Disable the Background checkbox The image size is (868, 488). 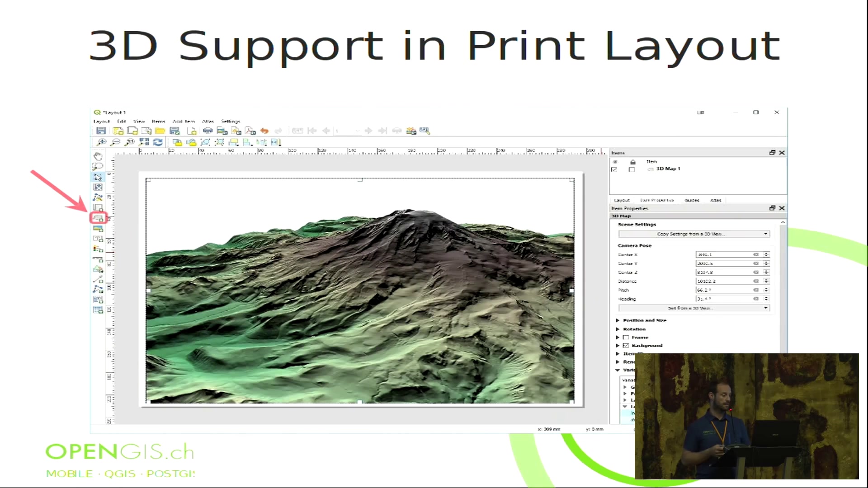click(x=626, y=345)
